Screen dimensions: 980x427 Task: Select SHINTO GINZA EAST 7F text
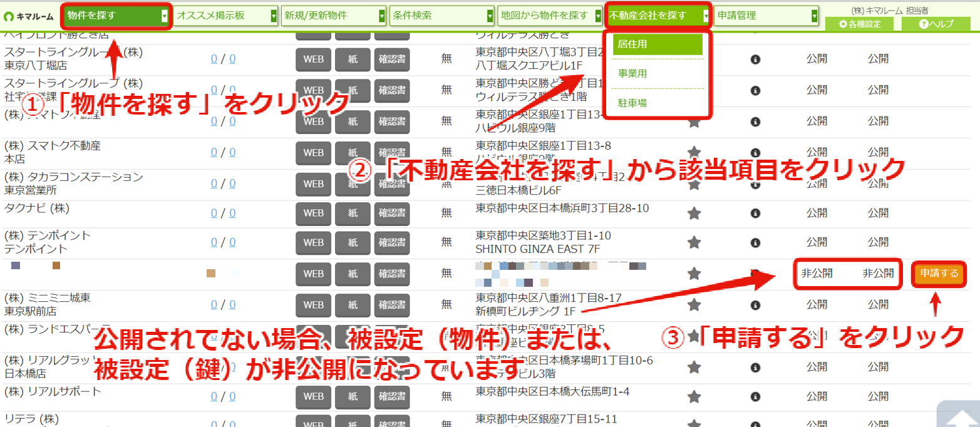[x=538, y=249]
